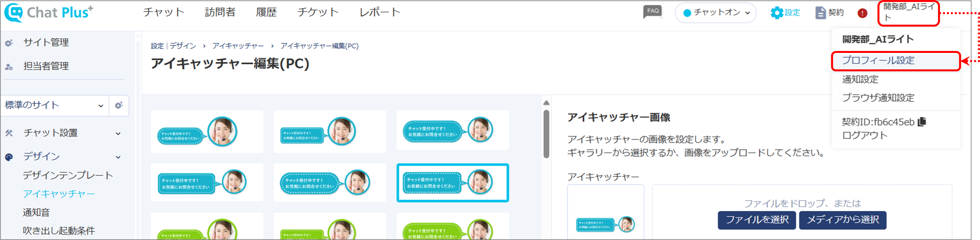Click the 契約ID:fb6c45eb text
This screenshot has height=240, width=980.
878,122
